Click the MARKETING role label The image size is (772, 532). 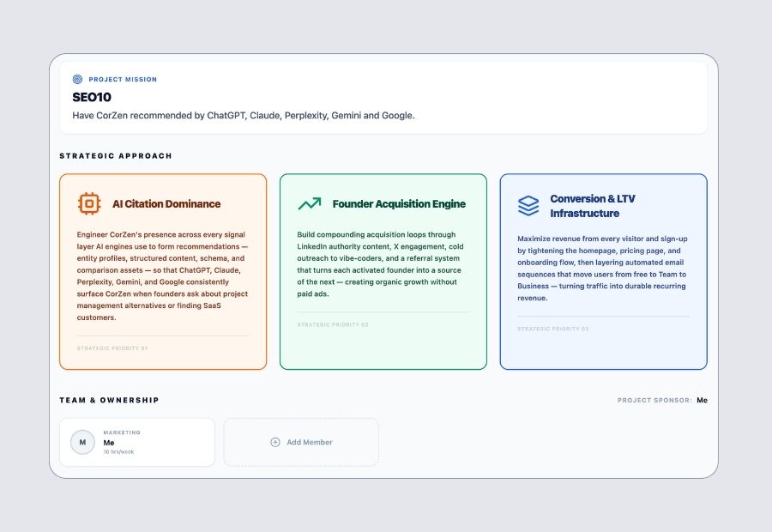[x=122, y=432]
